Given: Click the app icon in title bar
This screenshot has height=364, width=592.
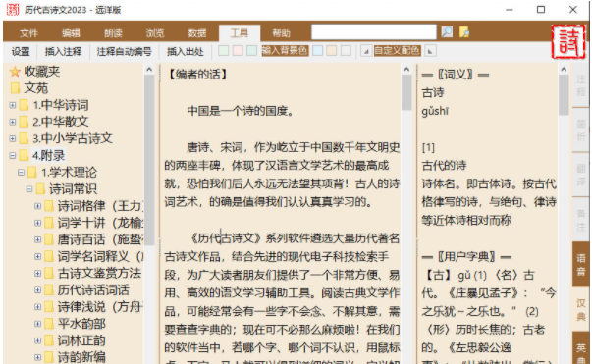Looking at the screenshot, I should pos(13,10).
